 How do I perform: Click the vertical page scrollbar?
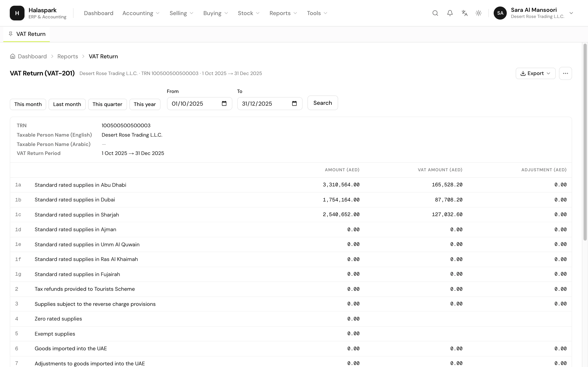point(585,142)
